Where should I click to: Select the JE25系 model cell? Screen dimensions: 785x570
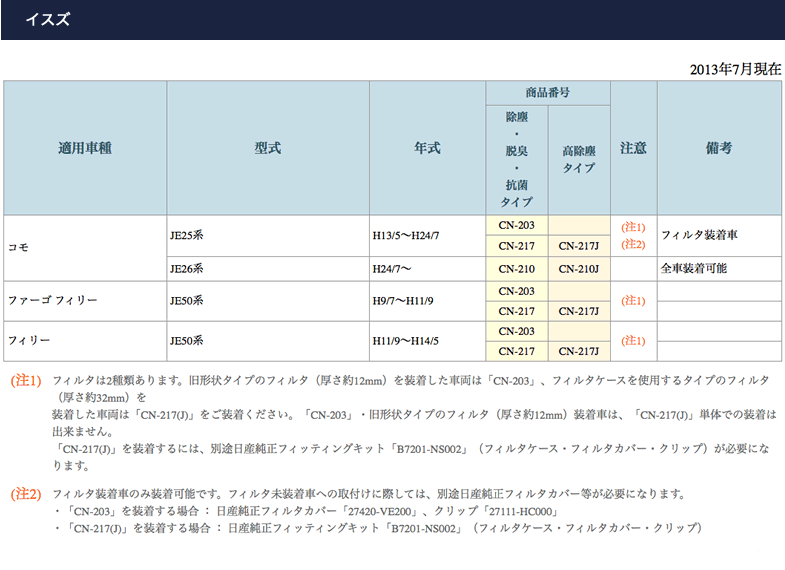coord(268,236)
